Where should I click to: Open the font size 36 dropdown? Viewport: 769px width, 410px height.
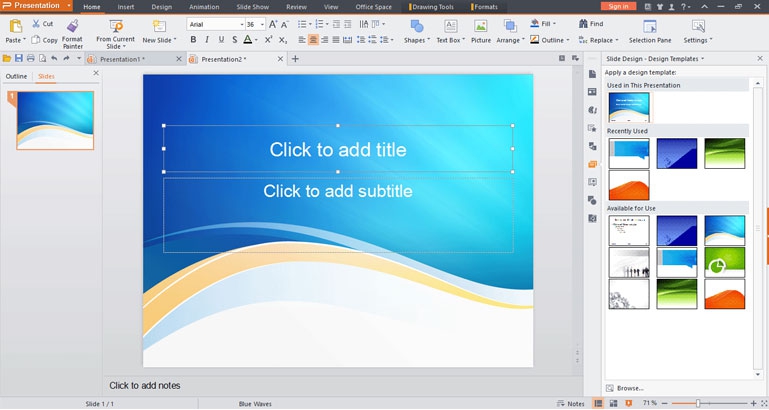(262, 24)
